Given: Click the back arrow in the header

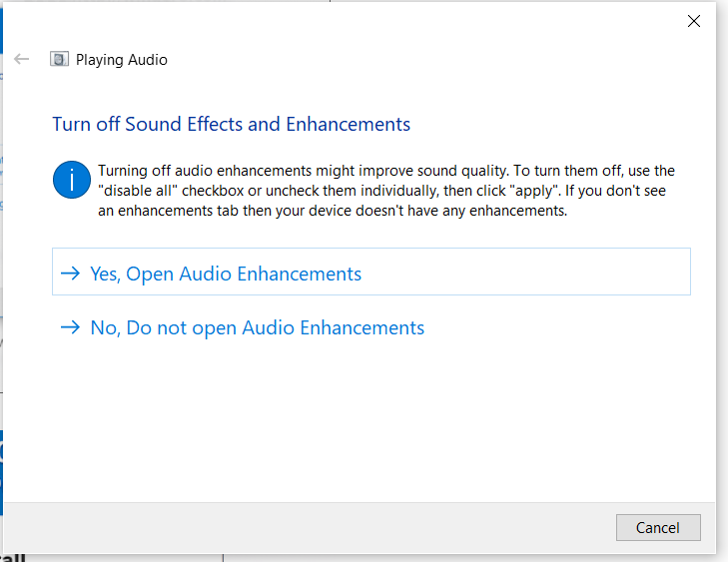Looking at the screenshot, I should pos(22,59).
